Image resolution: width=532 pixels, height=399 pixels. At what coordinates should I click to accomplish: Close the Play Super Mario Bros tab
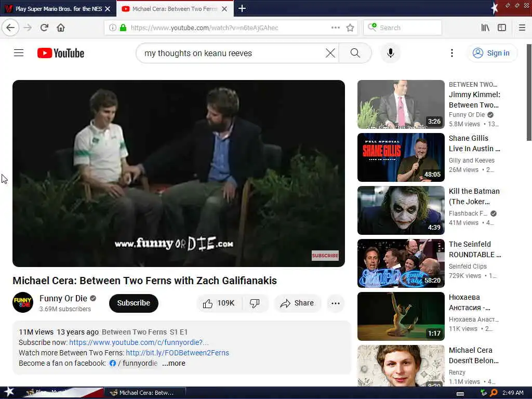coord(108,9)
